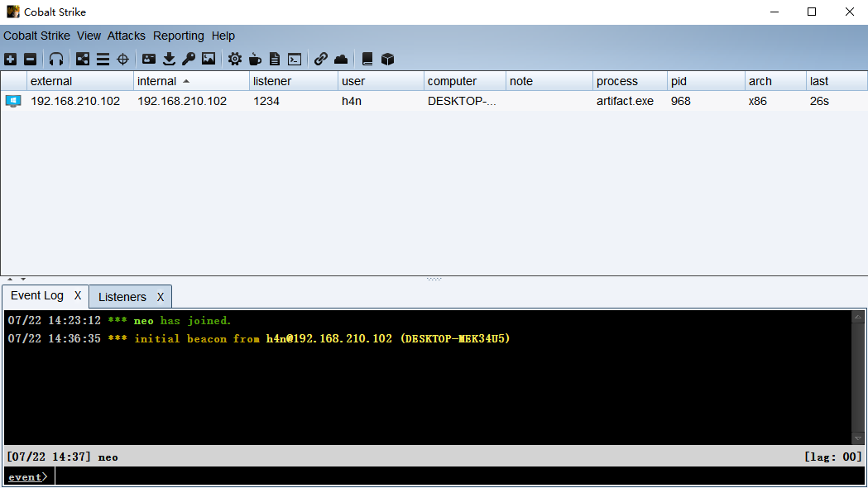Generate Windows executable via gear icon
Image resolution: width=868 pixels, height=488 pixels.
click(235, 60)
